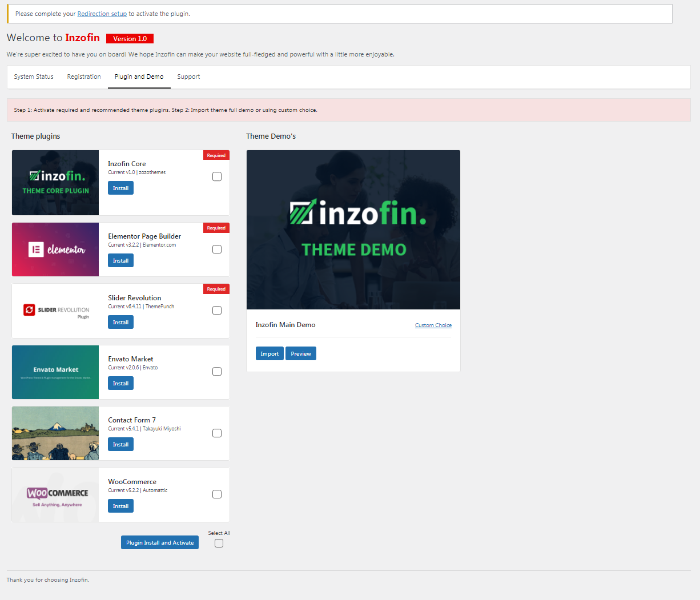Image resolution: width=700 pixels, height=600 pixels.
Task: Enable the Select All checkbox
Action: pos(219,543)
